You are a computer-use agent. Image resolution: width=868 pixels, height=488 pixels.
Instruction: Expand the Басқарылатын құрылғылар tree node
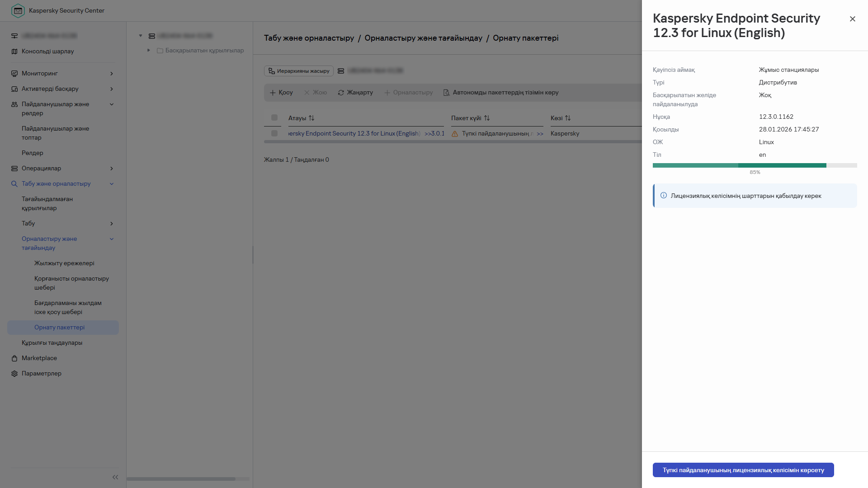click(x=148, y=50)
